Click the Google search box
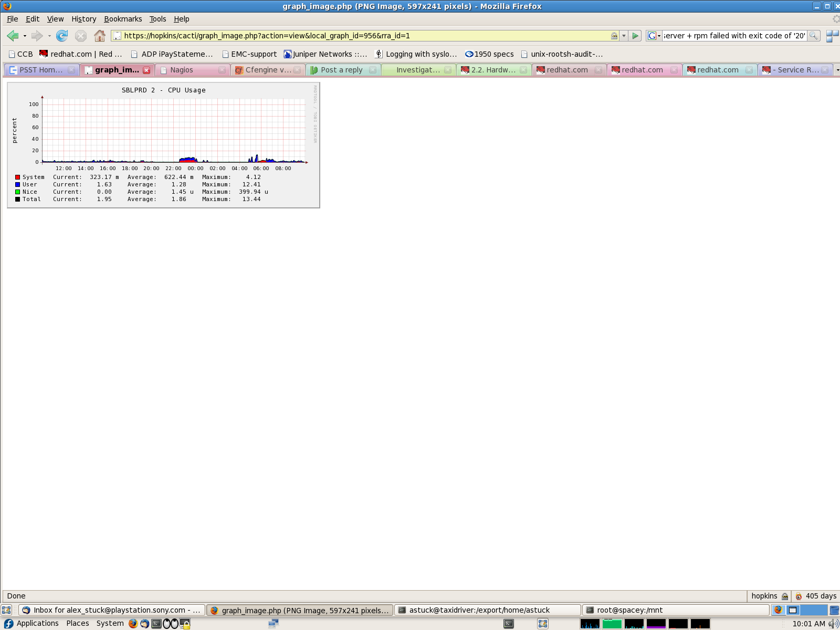840x630 pixels. pyautogui.click(x=734, y=36)
